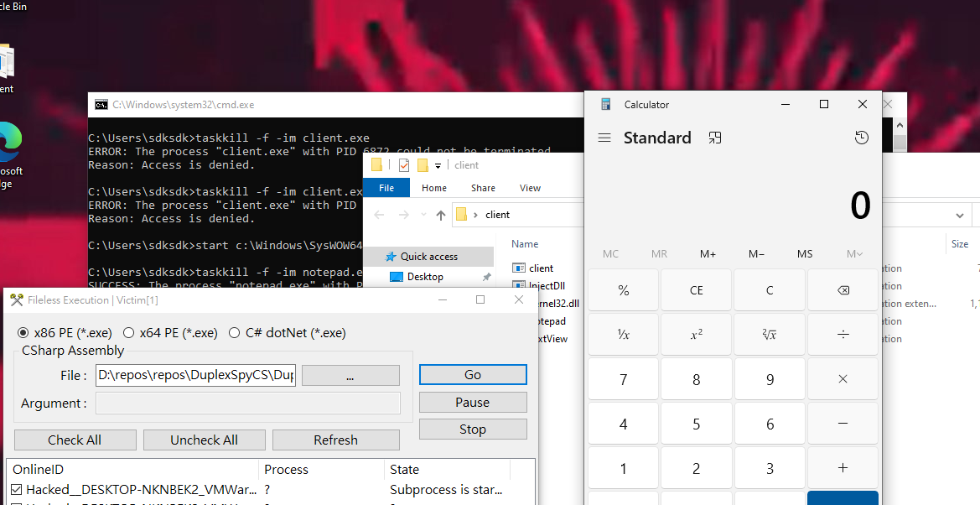Open Customize Quick Access Toolbar dropdown
The height and width of the screenshot is (505, 980).
click(438, 166)
